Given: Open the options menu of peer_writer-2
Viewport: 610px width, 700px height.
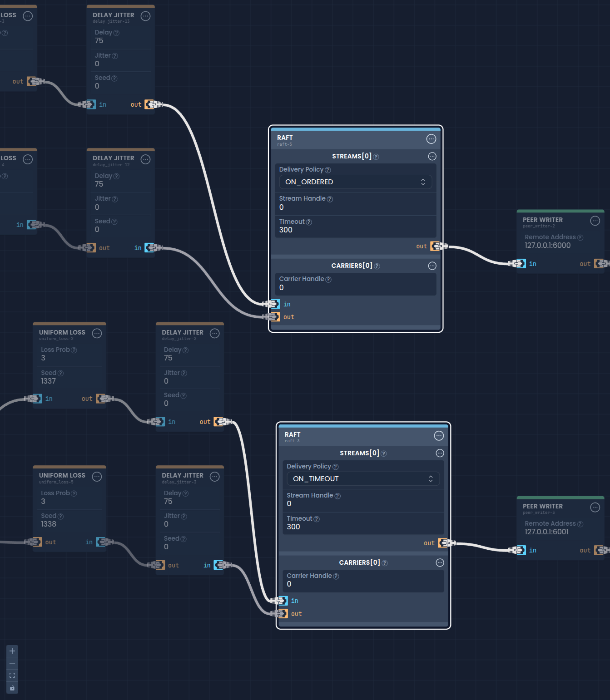Looking at the screenshot, I should coord(595,221).
